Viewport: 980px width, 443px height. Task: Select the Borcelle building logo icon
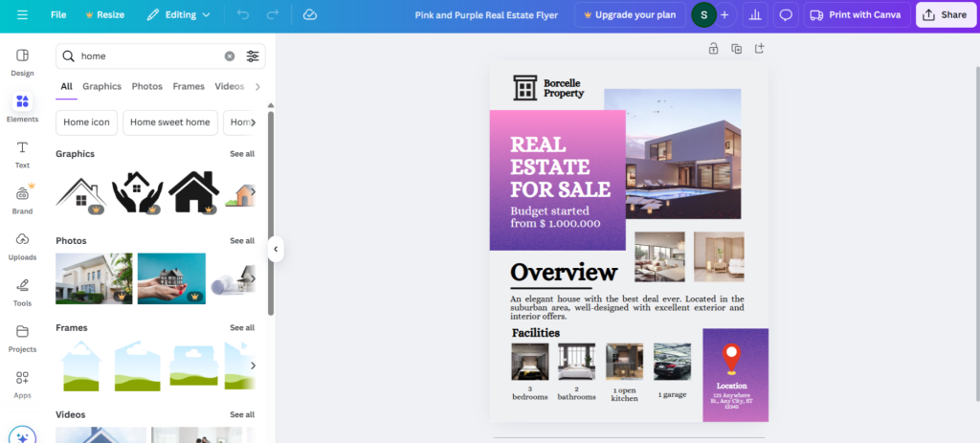(525, 88)
